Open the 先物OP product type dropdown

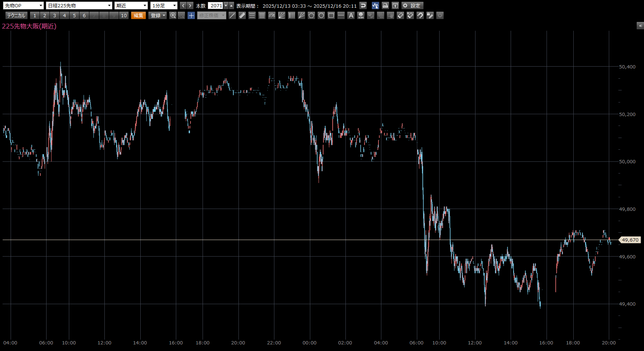pyautogui.click(x=23, y=5)
